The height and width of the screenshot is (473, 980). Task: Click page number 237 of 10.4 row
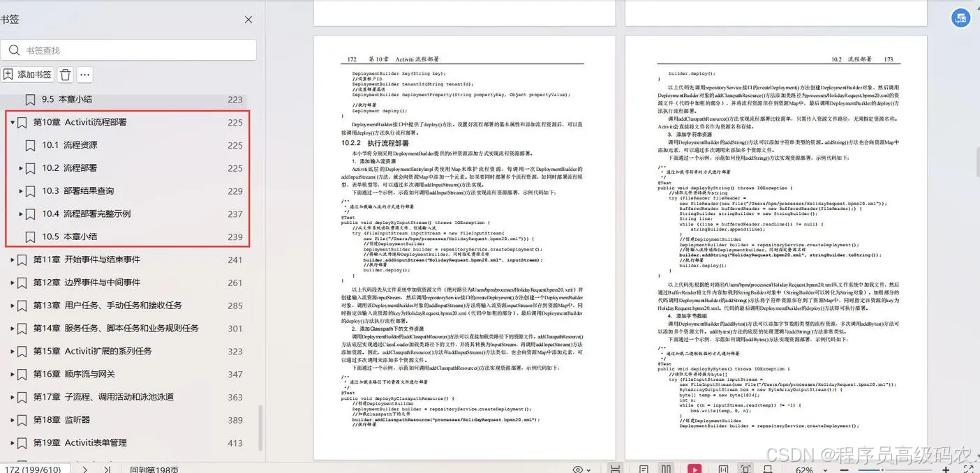tap(235, 214)
